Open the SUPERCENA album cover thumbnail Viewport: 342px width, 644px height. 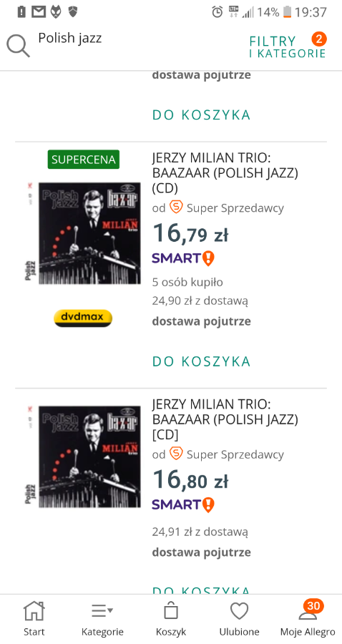[x=83, y=233]
